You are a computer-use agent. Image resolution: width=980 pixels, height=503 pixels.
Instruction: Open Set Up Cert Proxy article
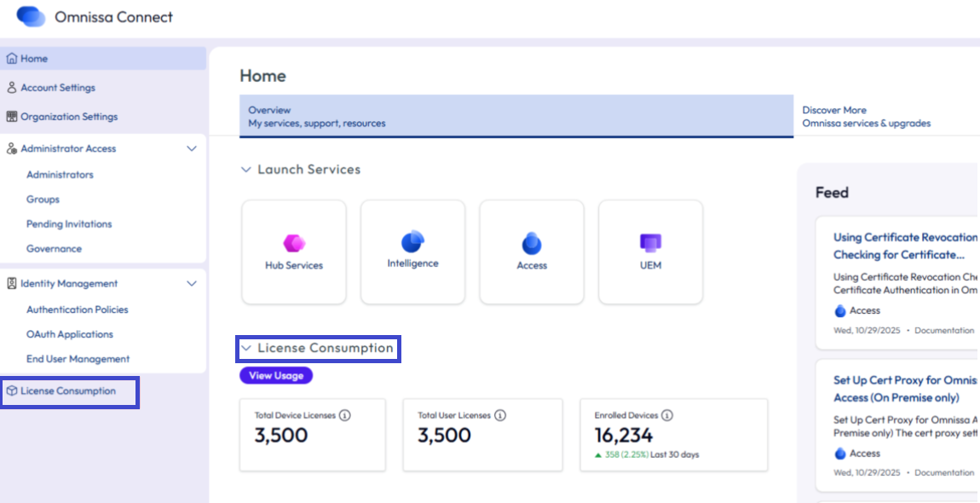[x=906, y=389]
